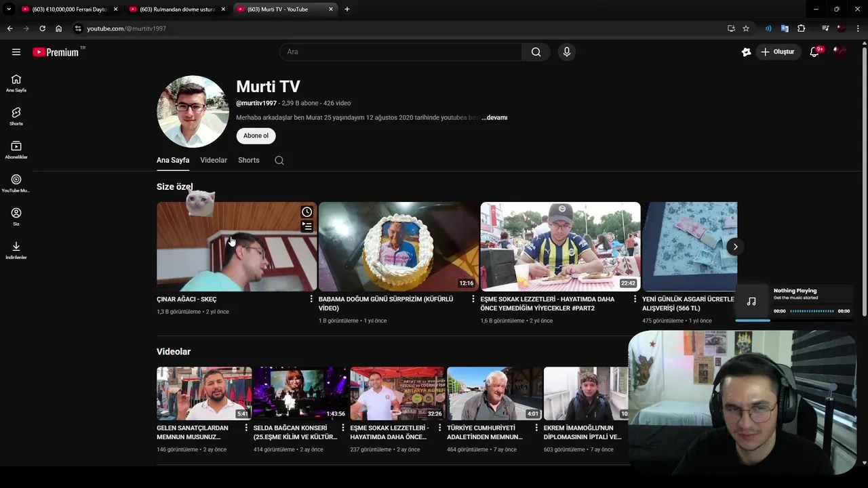Click install app icon in address bar
Image resolution: width=868 pixels, height=488 pixels.
tap(731, 28)
